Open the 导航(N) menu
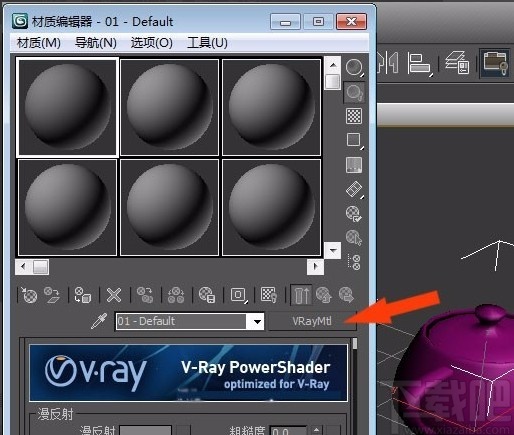Image resolution: width=514 pixels, height=435 pixels. tap(96, 43)
